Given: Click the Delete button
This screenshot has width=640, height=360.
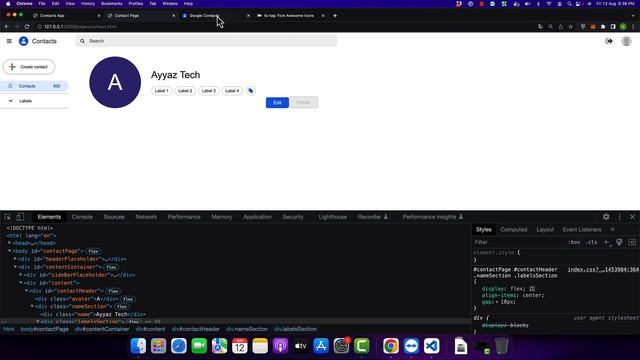Looking at the screenshot, I should [x=303, y=102].
